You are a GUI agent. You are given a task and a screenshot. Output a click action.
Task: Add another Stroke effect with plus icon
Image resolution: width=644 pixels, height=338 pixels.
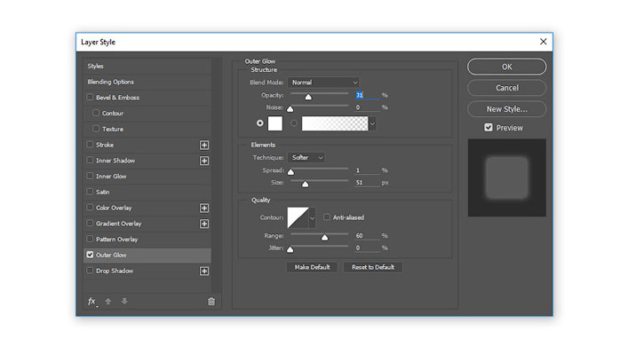pyautogui.click(x=204, y=145)
